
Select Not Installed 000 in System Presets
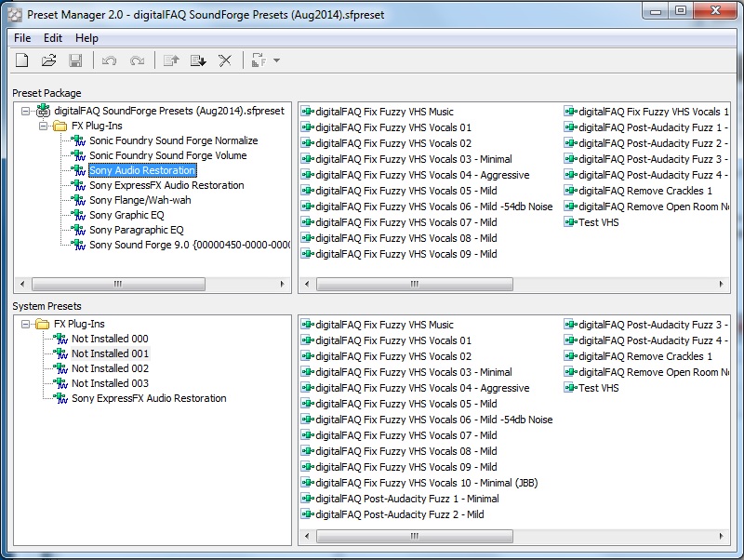[x=110, y=339]
